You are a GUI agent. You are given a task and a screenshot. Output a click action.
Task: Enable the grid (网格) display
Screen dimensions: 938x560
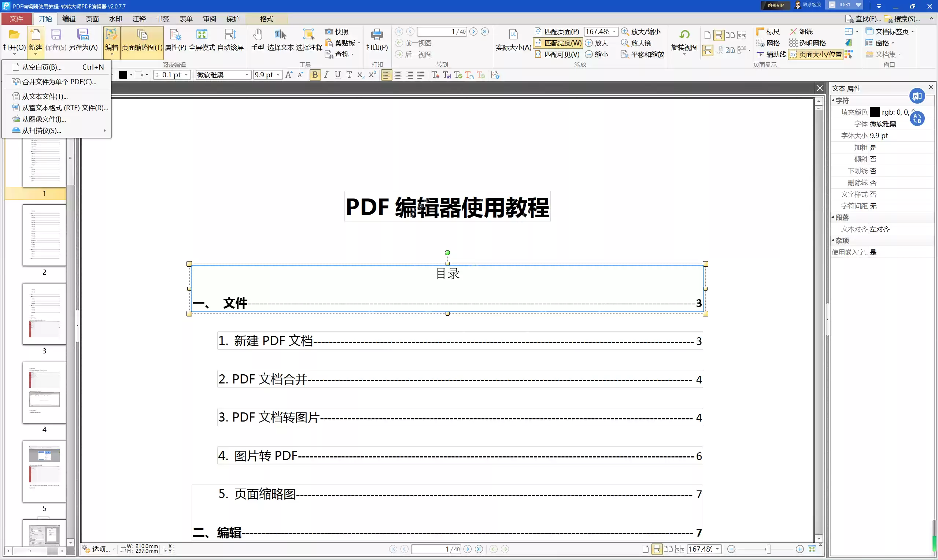coord(768,43)
